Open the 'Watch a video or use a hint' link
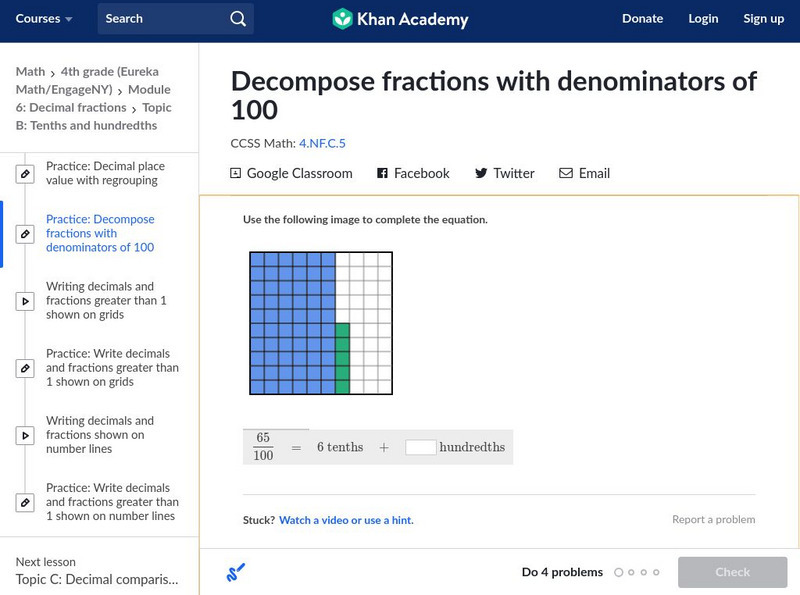This screenshot has height=595, width=800. coord(346,520)
